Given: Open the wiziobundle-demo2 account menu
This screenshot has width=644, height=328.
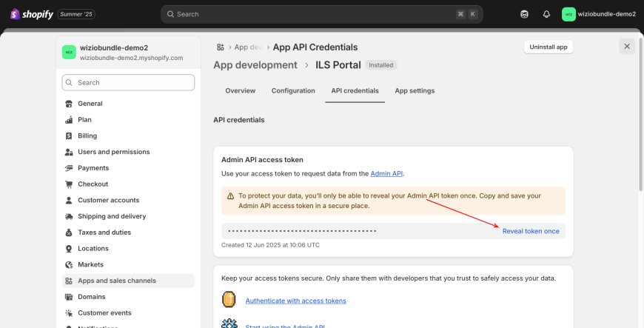Looking at the screenshot, I should pyautogui.click(x=599, y=14).
